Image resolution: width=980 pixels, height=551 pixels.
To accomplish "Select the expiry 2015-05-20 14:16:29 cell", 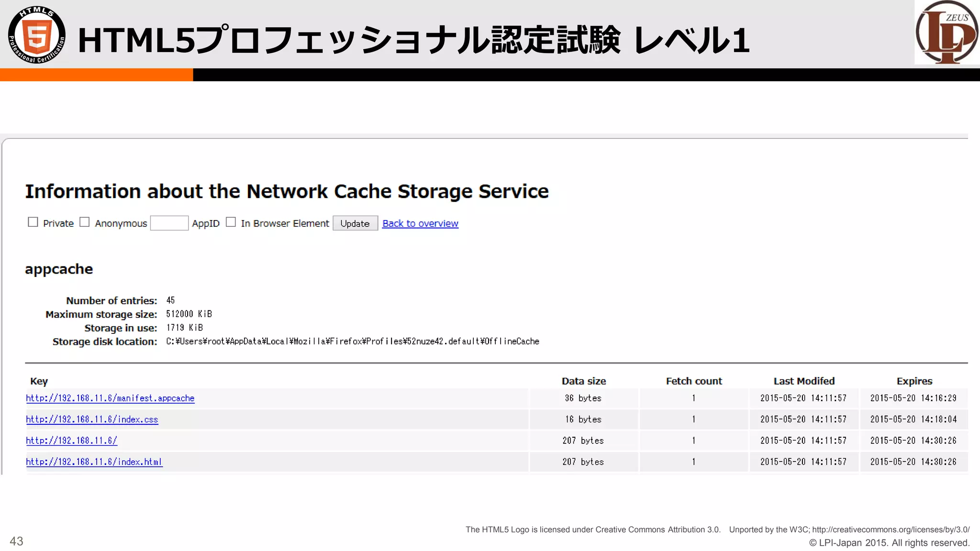I will (913, 398).
